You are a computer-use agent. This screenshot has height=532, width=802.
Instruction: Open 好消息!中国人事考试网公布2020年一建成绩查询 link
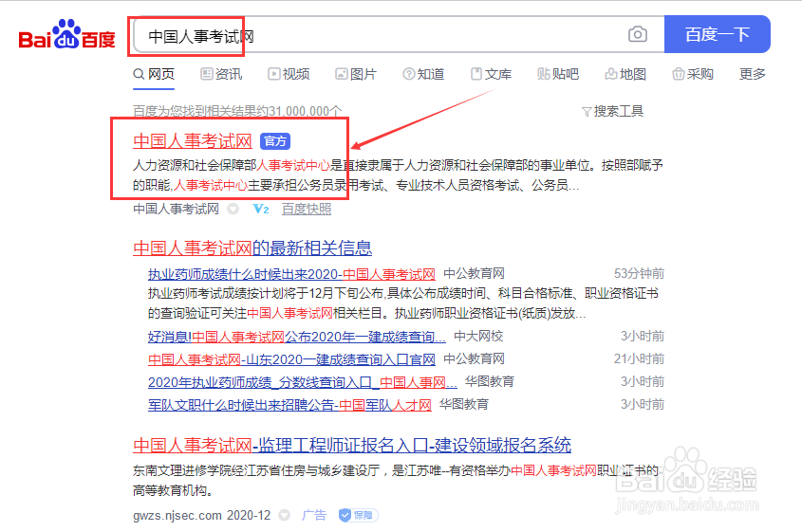coord(297,337)
